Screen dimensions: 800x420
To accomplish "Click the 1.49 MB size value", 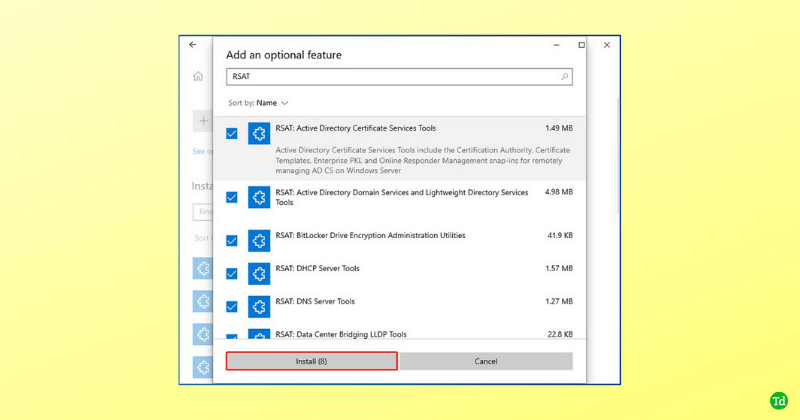I will pos(559,128).
